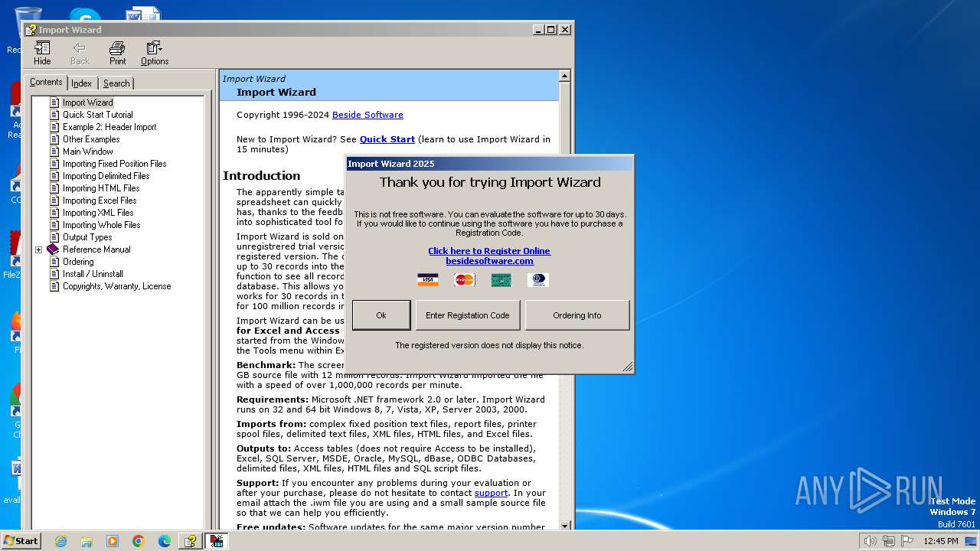The height and width of the screenshot is (551, 980).
Task: Click the help pane scroll down arrow
Action: (565, 525)
